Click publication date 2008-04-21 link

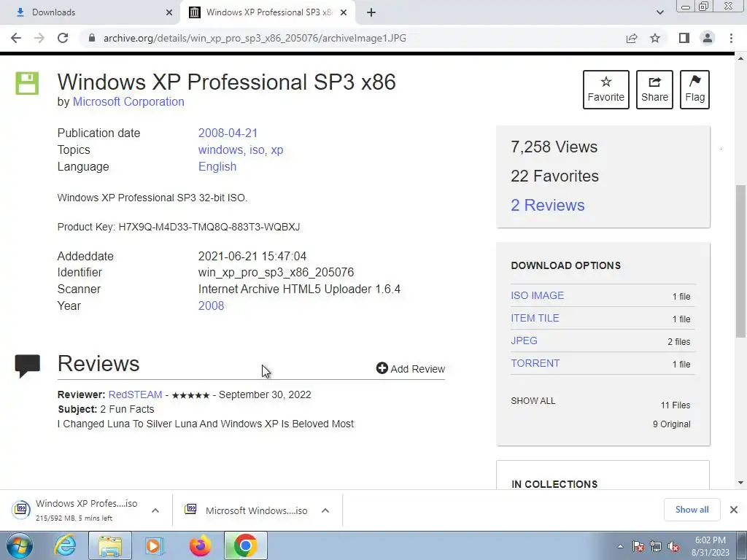coord(228,133)
